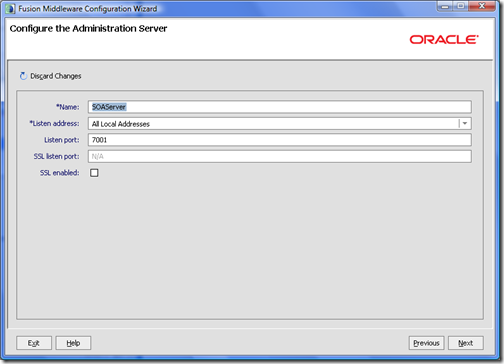Enable the SSL enabled checkbox

[94, 173]
